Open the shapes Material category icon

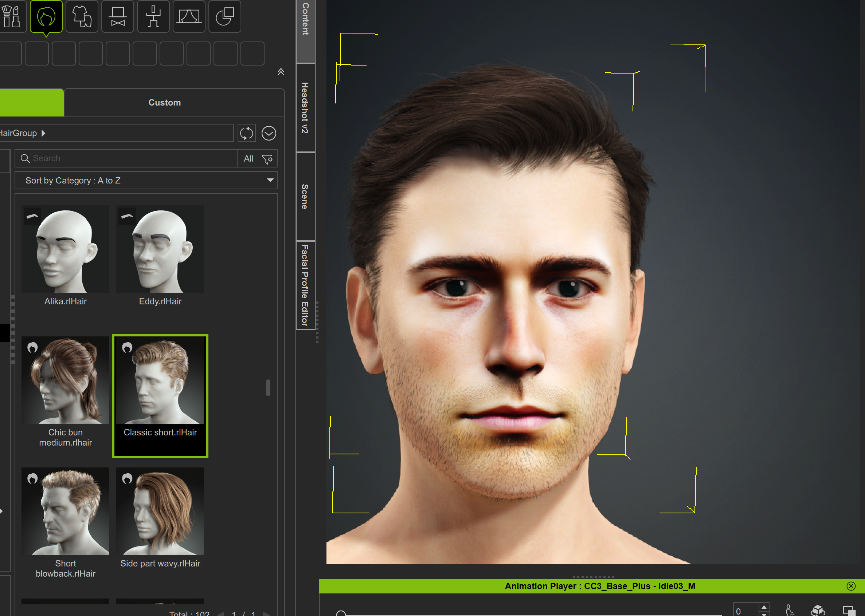click(x=224, y=16)
